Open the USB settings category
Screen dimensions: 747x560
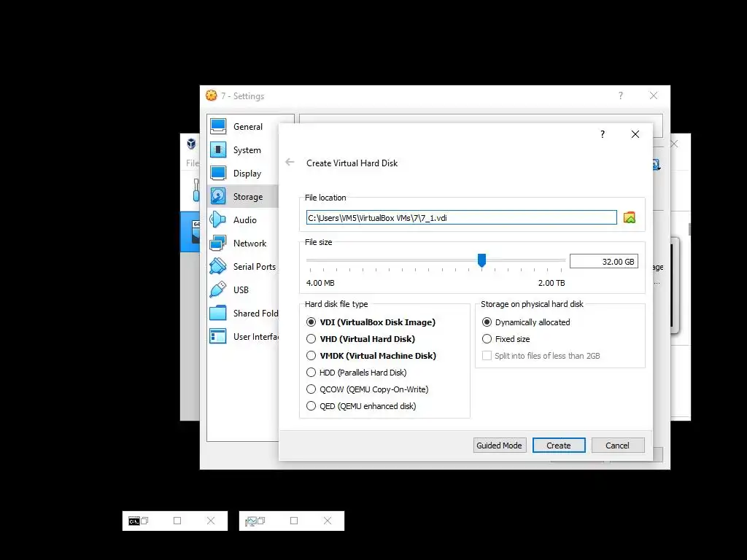click(x=241, y=290)
